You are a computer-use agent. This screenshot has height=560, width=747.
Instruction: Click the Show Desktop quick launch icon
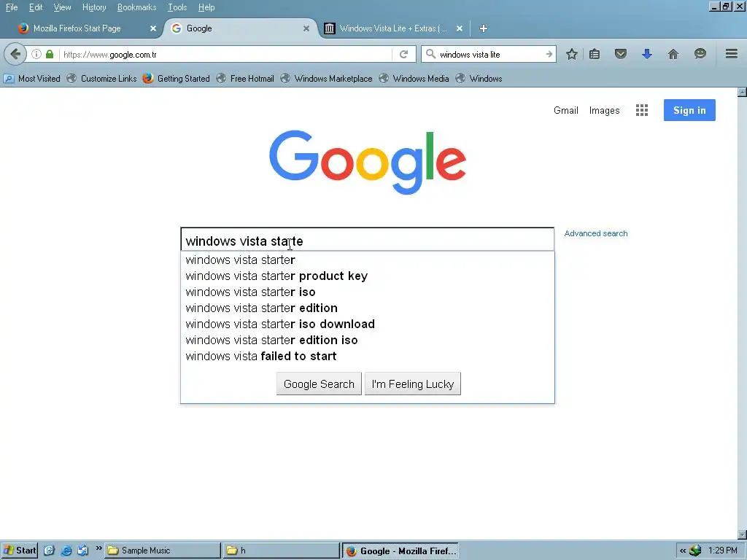pos(49,551)
